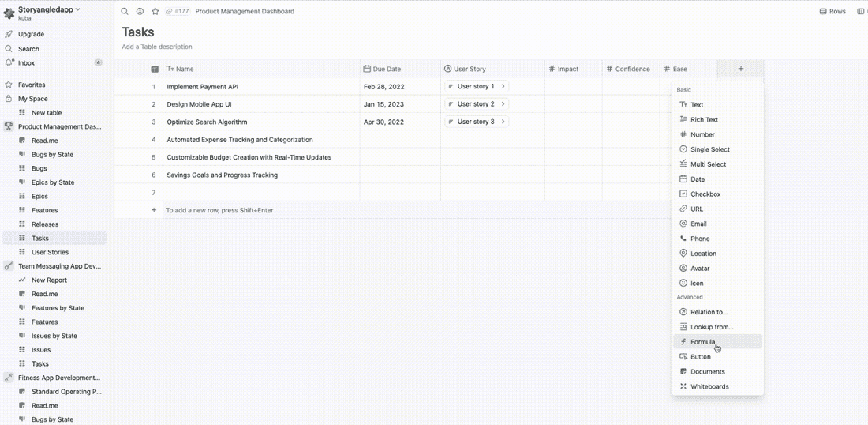Choose Checkbox field type from the list
This screenshot has height=425, width=868.
pyautogui.click(x=705, y=194)
